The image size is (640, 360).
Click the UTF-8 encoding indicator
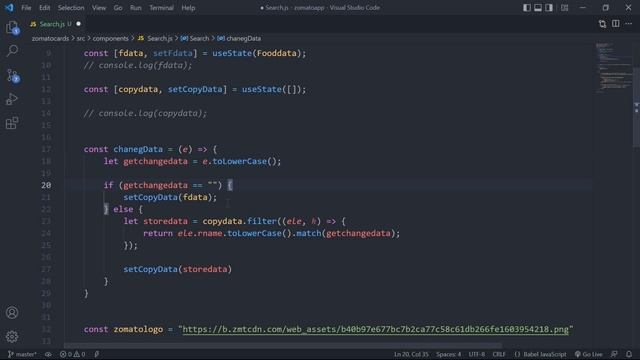477,354
